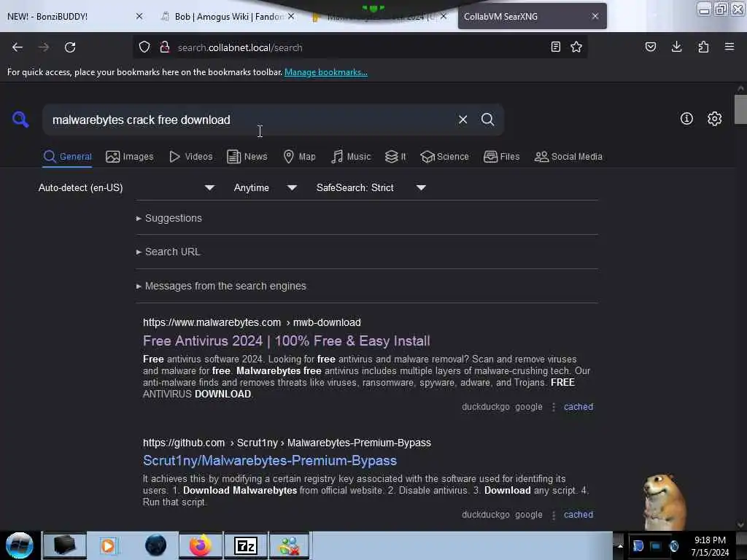Image resolution: width=747 pixels, height=560 pixels.
Task: Open SearXNG preferences gear icon
Action: pyautogui.click(x=715, y=119)
